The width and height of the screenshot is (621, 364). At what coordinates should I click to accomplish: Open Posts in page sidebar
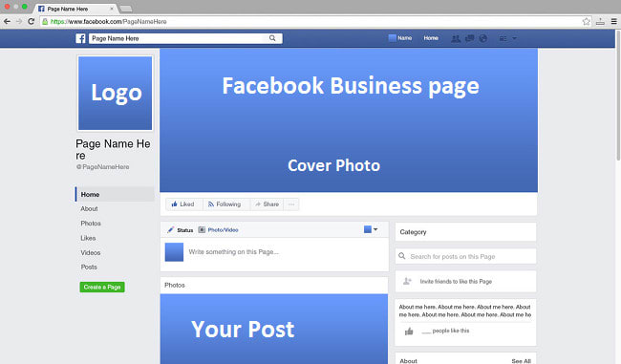pos(89,267)
